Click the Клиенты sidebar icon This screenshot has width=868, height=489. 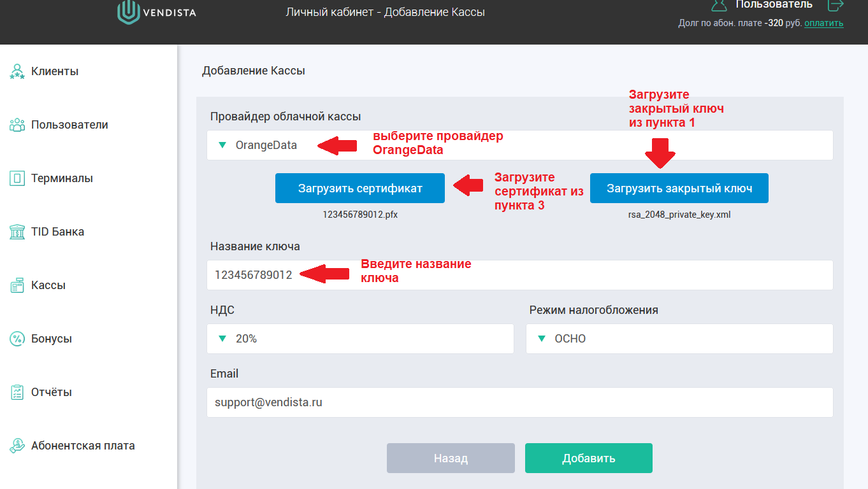17,71
